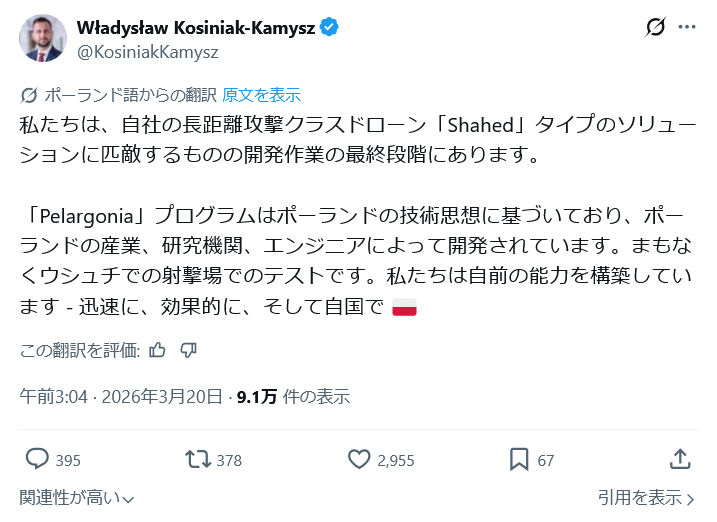The height and width of the screenshot is (522, 717).
Task: Rate the translation with thumbs down
Action: (x=188, y=349)
